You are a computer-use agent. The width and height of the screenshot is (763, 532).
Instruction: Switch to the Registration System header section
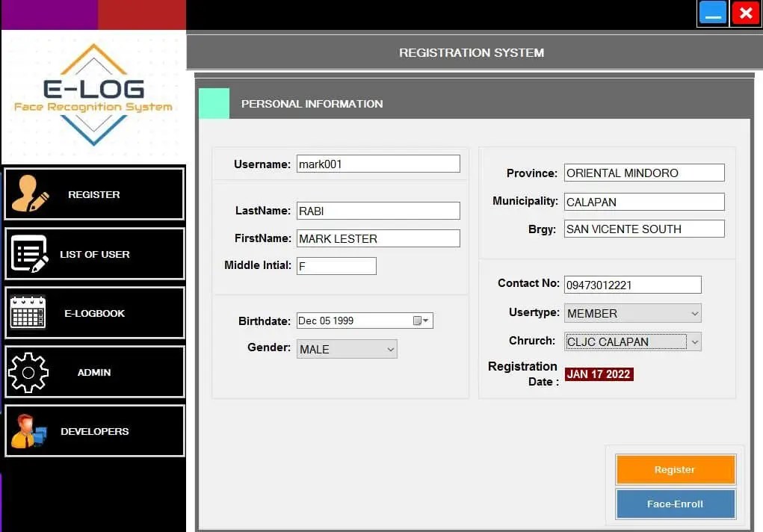coord(472,53)
